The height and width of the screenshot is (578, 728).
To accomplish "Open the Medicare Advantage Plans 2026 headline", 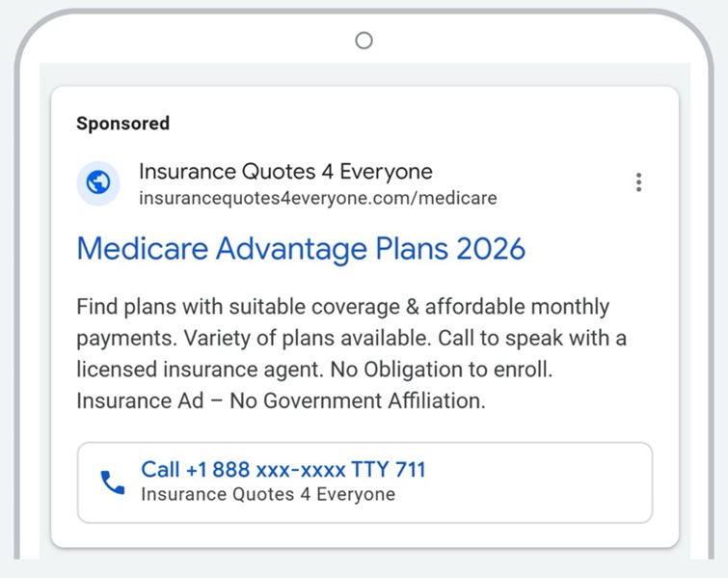I will click(301, 249).
